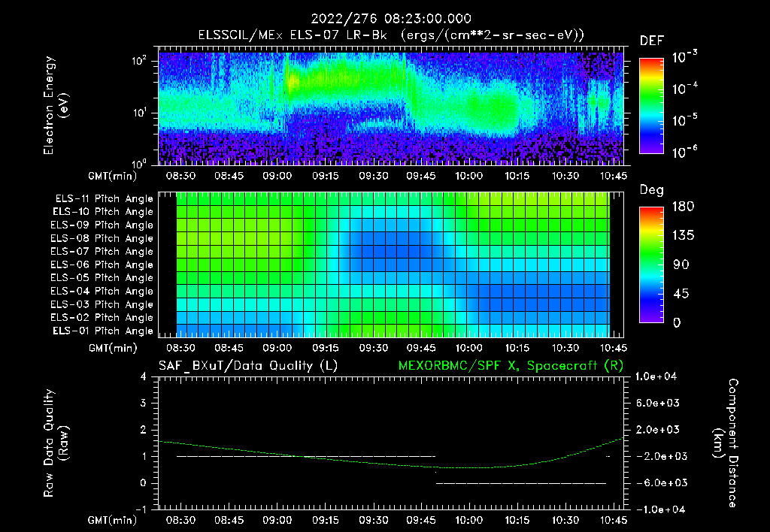The height and width of the screenshot is (532, 770).
Task: Click the green spacecraft orbit curve
Action: tap(391, 454)
